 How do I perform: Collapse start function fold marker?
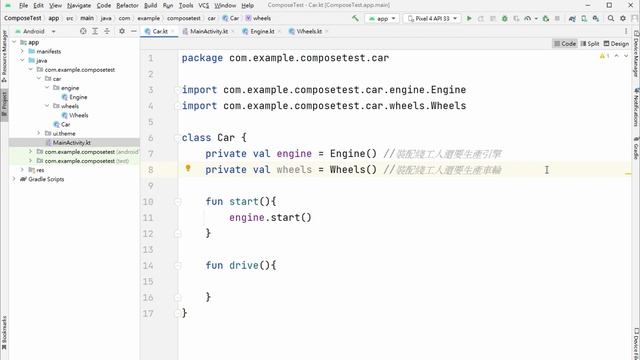178,202
